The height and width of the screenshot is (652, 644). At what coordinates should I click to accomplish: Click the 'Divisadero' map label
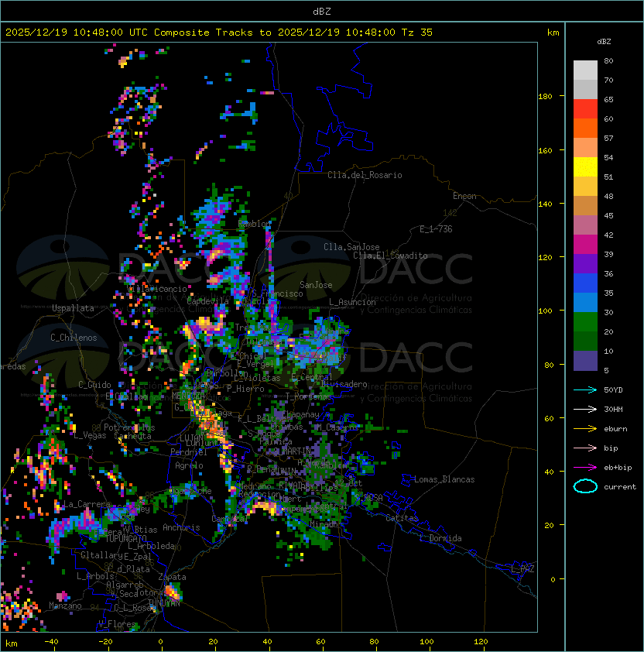(x=344, y=384)
